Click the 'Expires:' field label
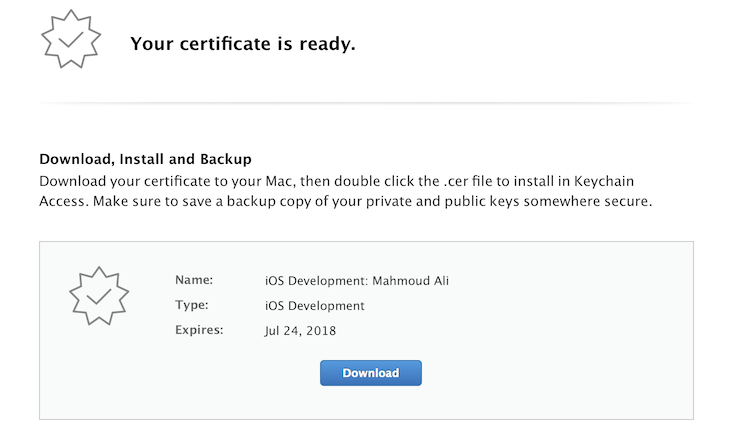This screenshot has height=430, width=734. point(199,330)
